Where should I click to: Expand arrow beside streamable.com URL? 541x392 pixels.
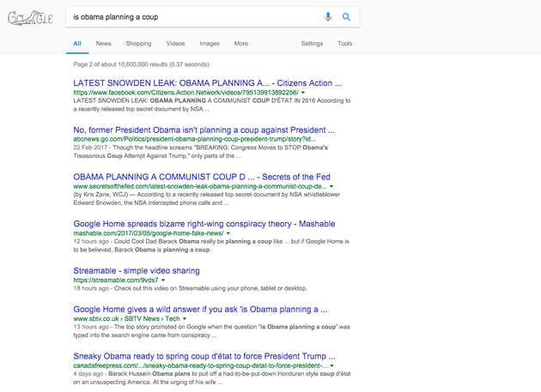[163, 280]
